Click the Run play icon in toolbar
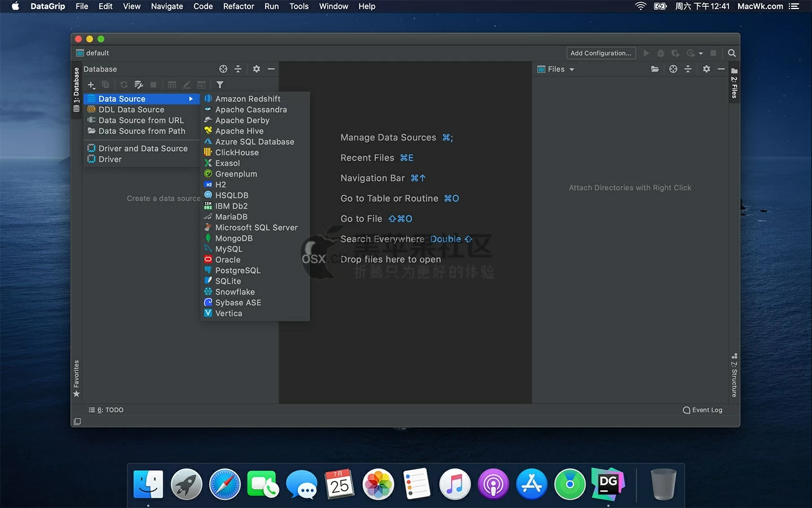Screen dimensions: 812x508 click(x=646, y=53)
